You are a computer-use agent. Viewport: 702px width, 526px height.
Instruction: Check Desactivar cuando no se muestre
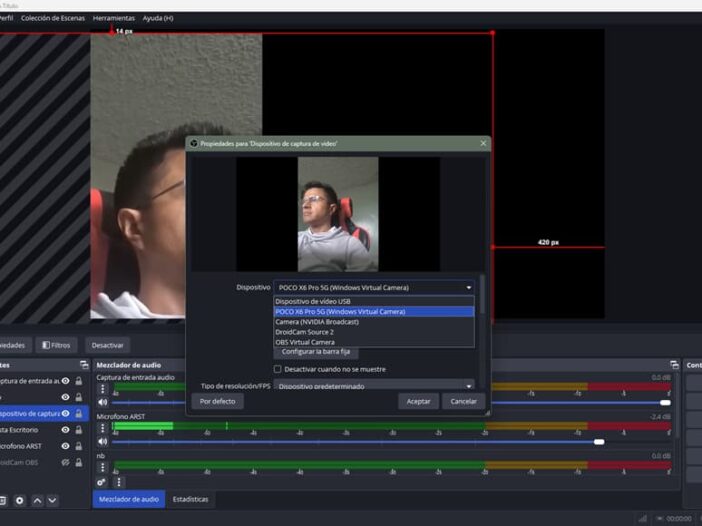pos(278,369)
